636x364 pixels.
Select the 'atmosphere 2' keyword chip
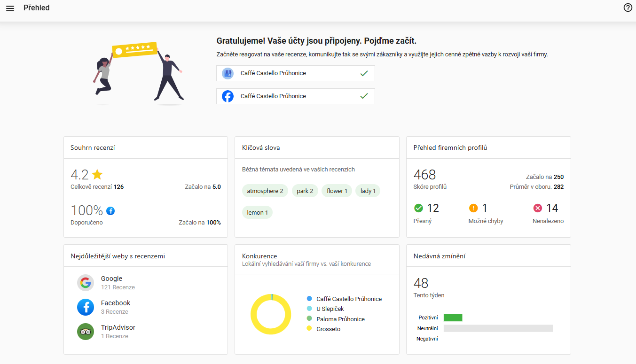pos(265,191)
